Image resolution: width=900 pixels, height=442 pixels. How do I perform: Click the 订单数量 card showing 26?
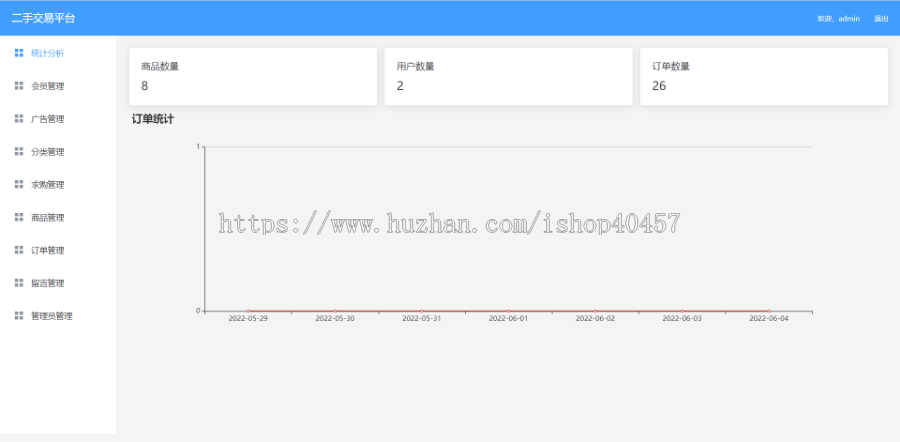(x=764, y=76)
